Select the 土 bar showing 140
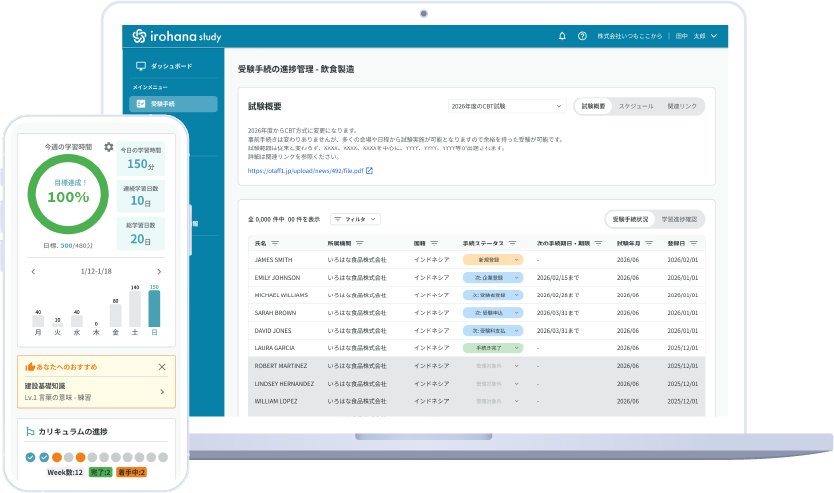This screenshot has height=493, width=834. [x=135, y=309]
